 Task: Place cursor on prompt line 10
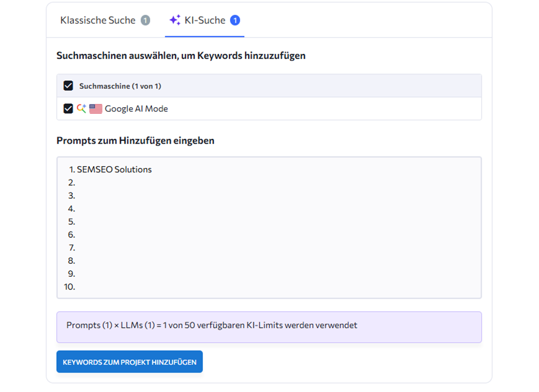(172, 287)
